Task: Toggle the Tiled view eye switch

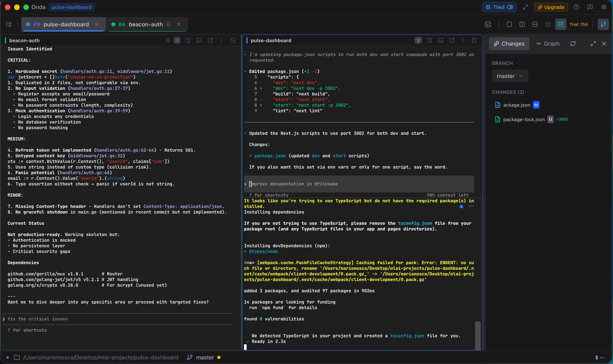Action: click(510, 7)
